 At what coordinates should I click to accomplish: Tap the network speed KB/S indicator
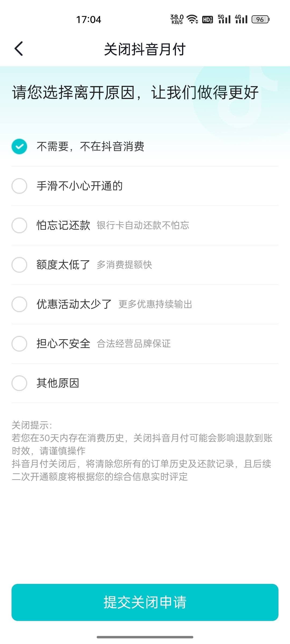coord(177,19)
